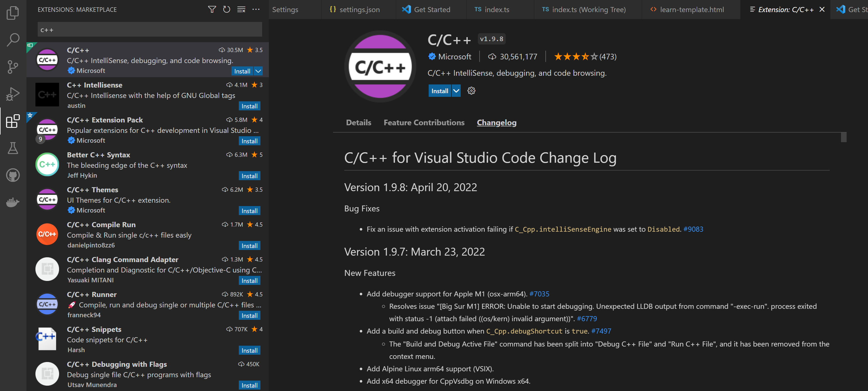Click the filter extensions funnel icon

point(212,10)
